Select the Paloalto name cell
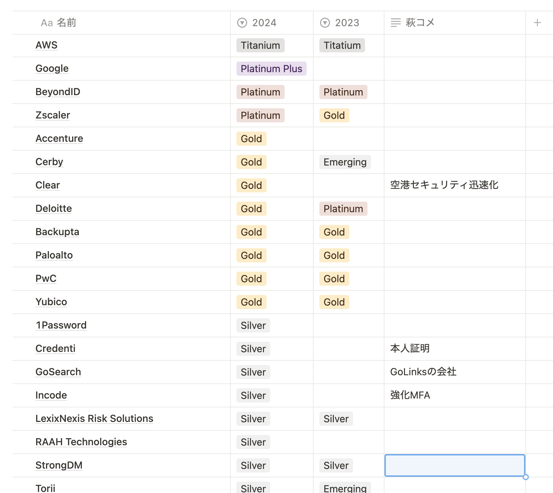Image resolution: width=553 pixels, height=493 pixels. [x=122, y=255]
